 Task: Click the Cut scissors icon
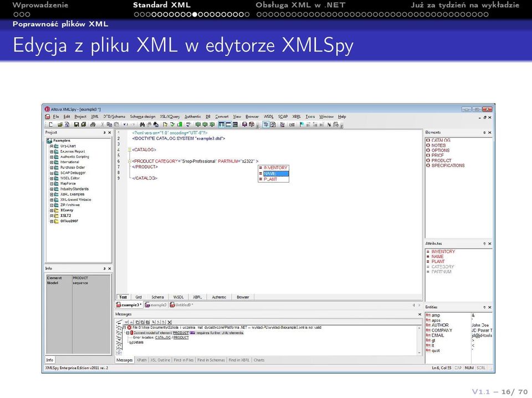[103, 125]
